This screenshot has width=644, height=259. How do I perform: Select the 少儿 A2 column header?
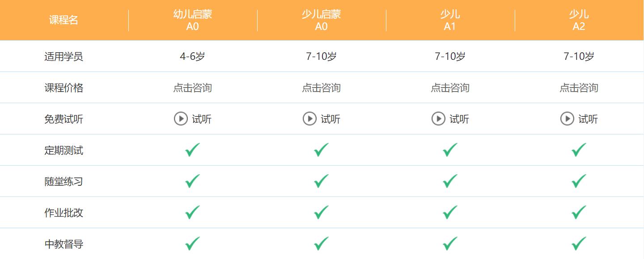[579, 20]
